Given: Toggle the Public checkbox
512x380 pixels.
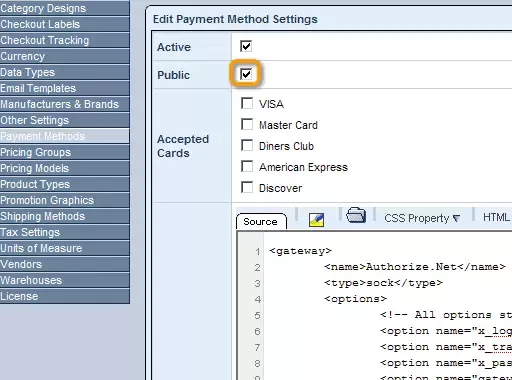Looking at the screenshot, I should (x=246, y=74).
